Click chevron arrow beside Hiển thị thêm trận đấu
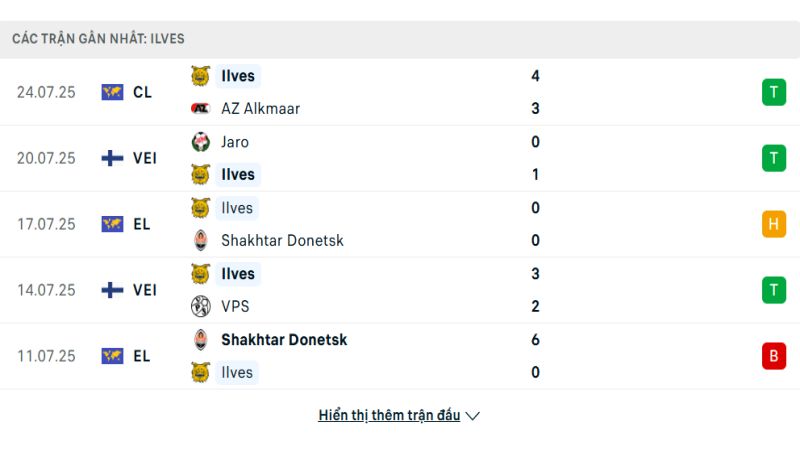This screenshot has height=450, width=800. 473,416
